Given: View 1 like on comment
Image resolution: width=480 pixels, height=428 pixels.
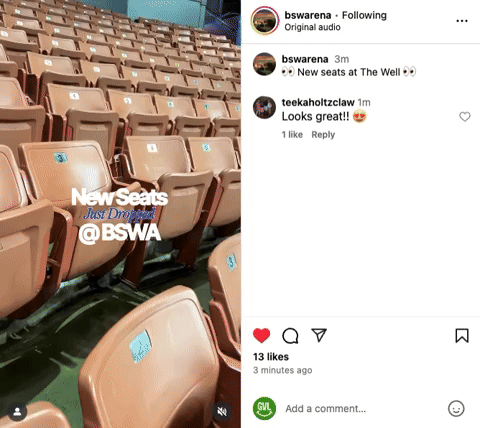Looking at the screenshot, I should 292,135.
